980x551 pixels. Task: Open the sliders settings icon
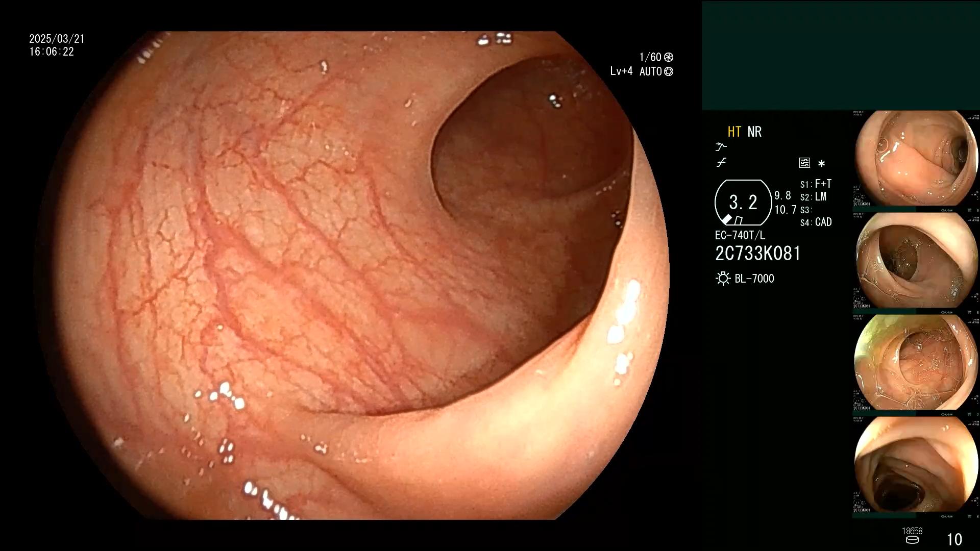point(804,163)
